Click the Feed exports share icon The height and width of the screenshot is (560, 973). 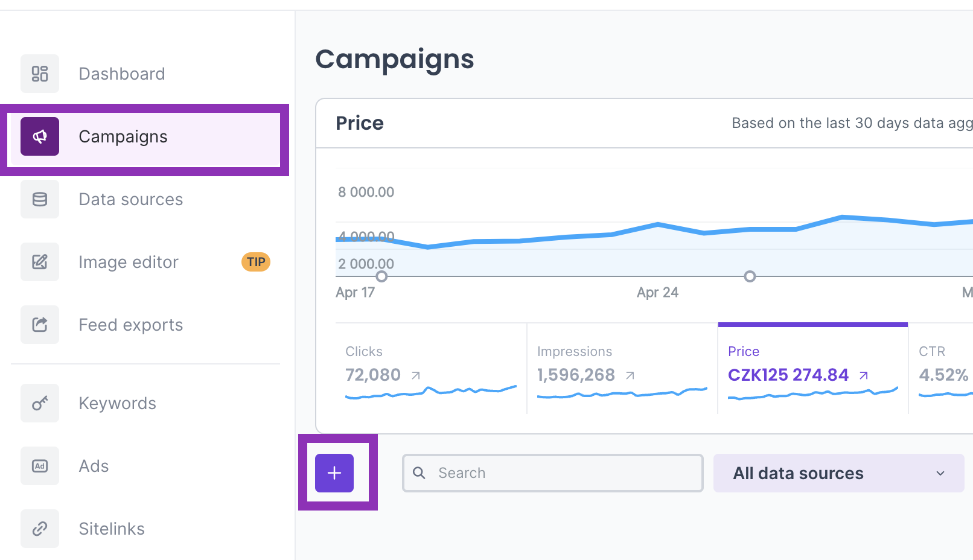click(x=40, y=325)
